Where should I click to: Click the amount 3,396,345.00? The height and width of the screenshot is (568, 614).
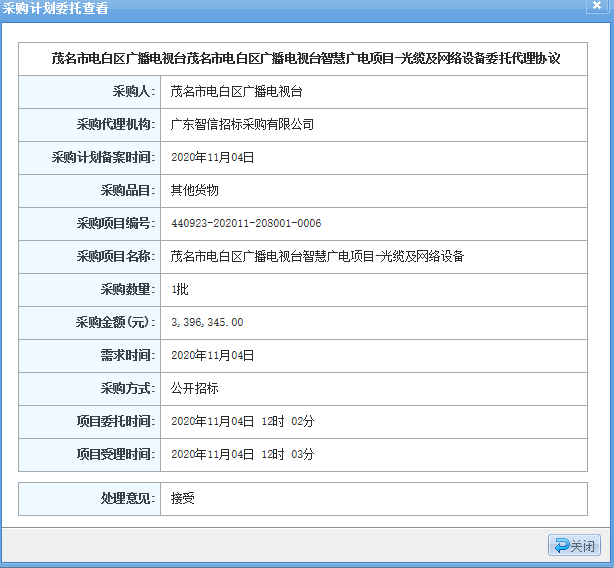point(207,322)
